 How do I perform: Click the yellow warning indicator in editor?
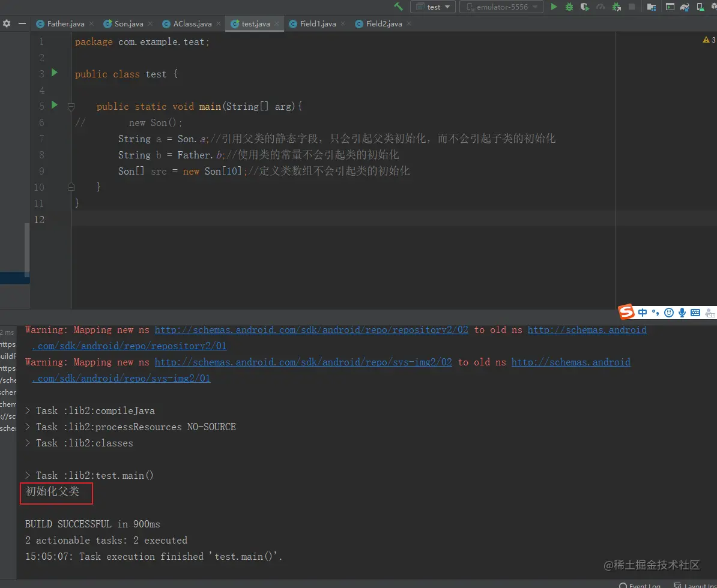tap(709, 40)
